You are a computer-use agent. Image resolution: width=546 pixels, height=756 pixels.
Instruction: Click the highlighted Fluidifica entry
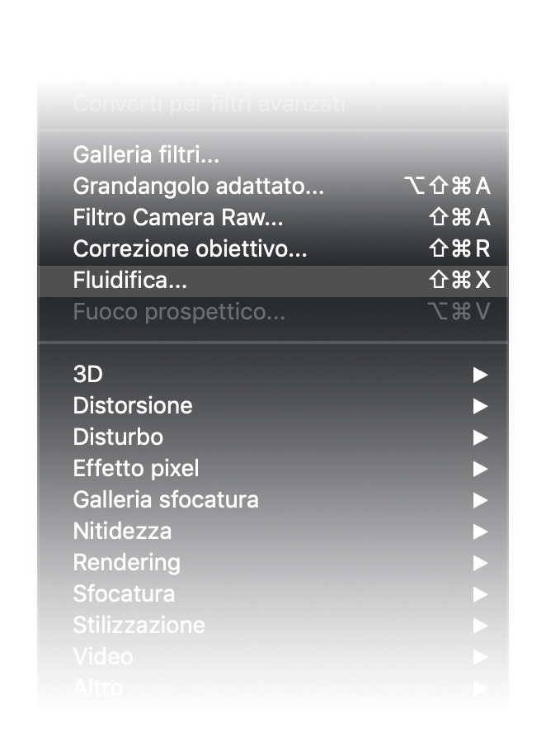[130, 281]
